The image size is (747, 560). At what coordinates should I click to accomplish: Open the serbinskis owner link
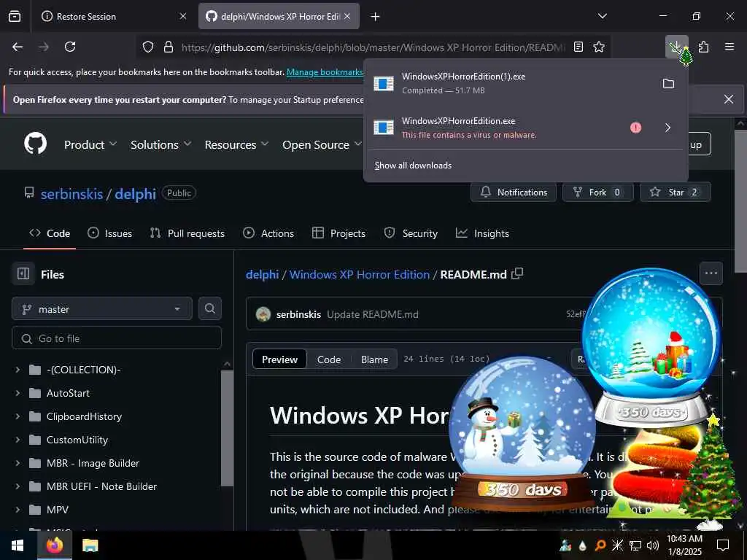(72, 194)
